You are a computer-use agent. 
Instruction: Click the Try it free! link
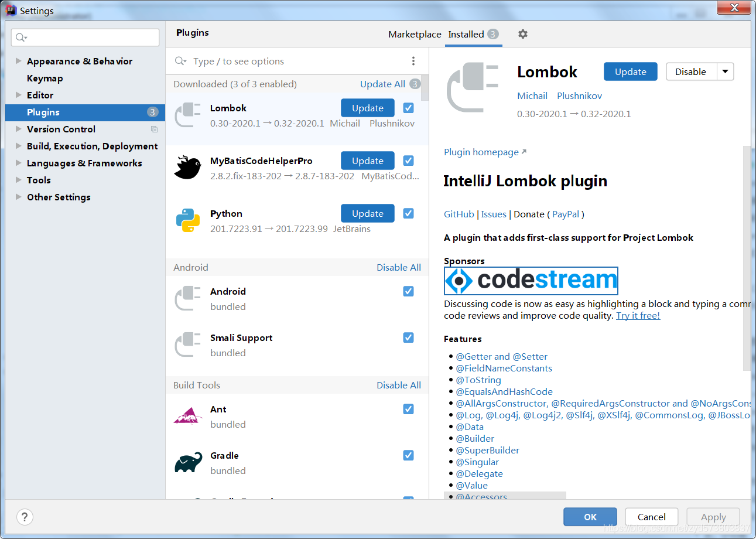(x=638, y=315)
